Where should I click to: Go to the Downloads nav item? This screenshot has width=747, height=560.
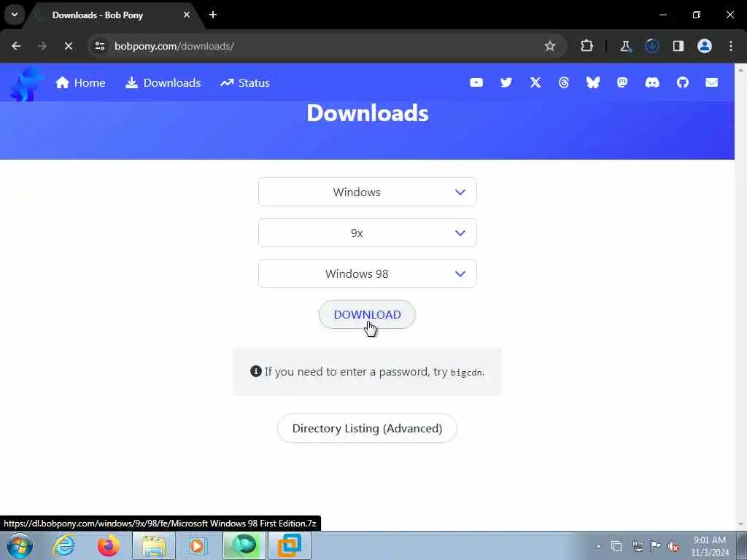(x=163, y=83)
